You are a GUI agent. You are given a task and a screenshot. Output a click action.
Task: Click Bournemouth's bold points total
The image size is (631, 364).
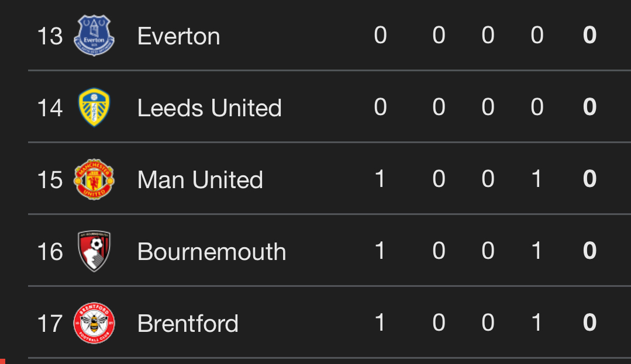589,251
